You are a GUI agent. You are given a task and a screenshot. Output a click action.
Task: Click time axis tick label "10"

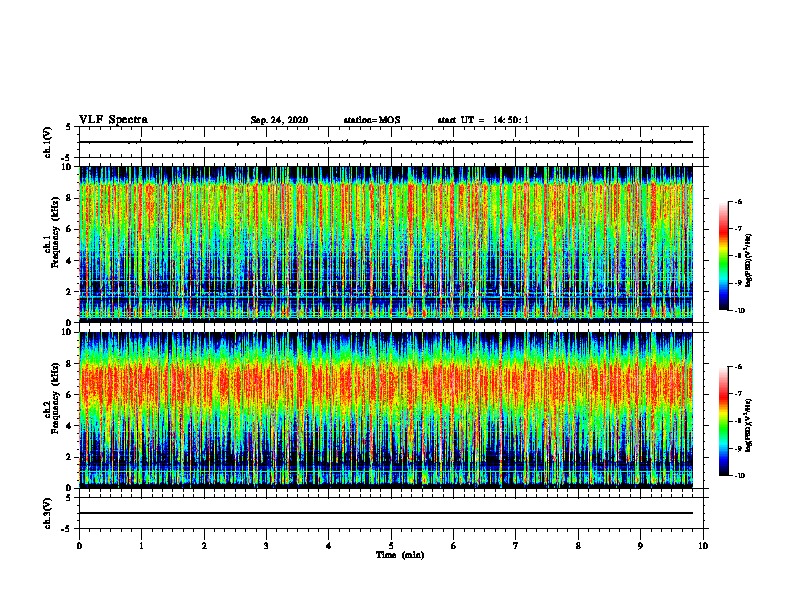pos(703,546)
